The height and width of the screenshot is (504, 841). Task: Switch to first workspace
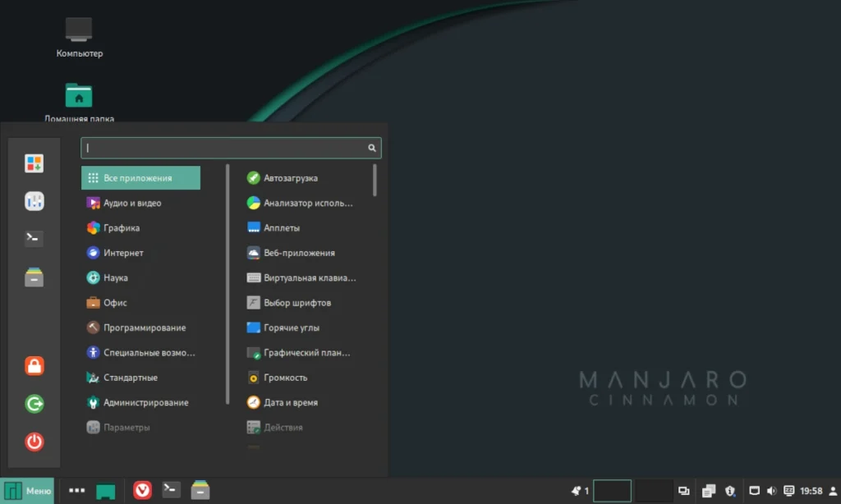612,491
